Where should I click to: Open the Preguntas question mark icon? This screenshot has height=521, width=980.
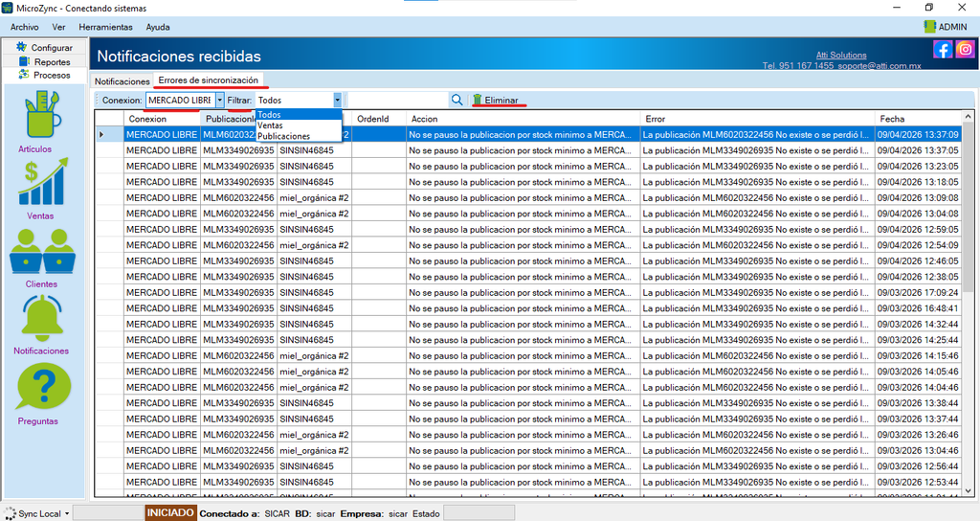pos(42,387)
